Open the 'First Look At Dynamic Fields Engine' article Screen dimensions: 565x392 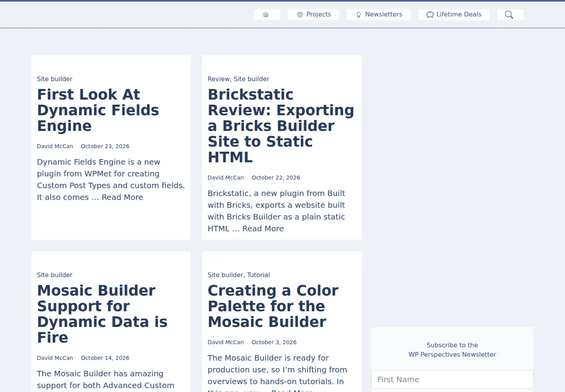(x=98, y=110)
